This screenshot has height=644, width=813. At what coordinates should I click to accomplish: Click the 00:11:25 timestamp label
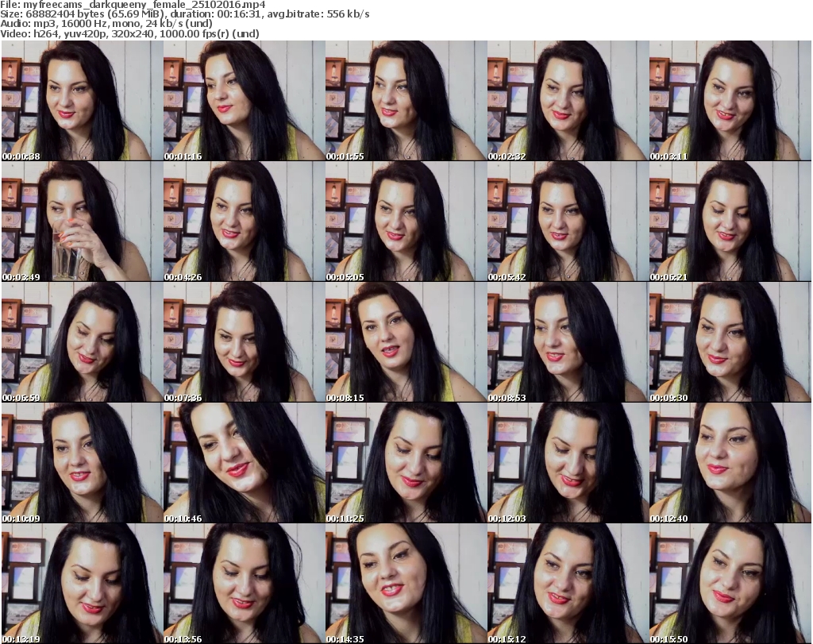click(345, 519)
